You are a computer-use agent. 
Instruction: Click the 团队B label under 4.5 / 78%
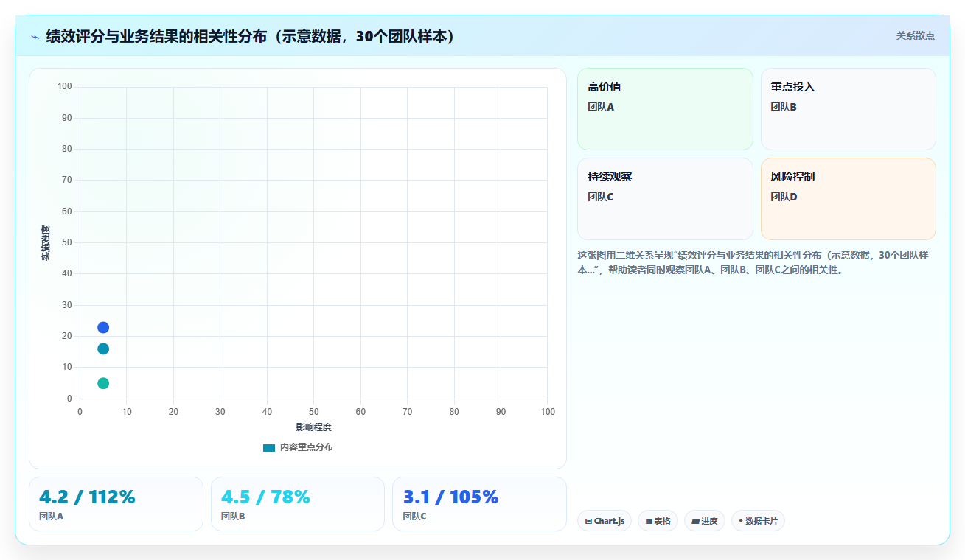pos(233,517)
